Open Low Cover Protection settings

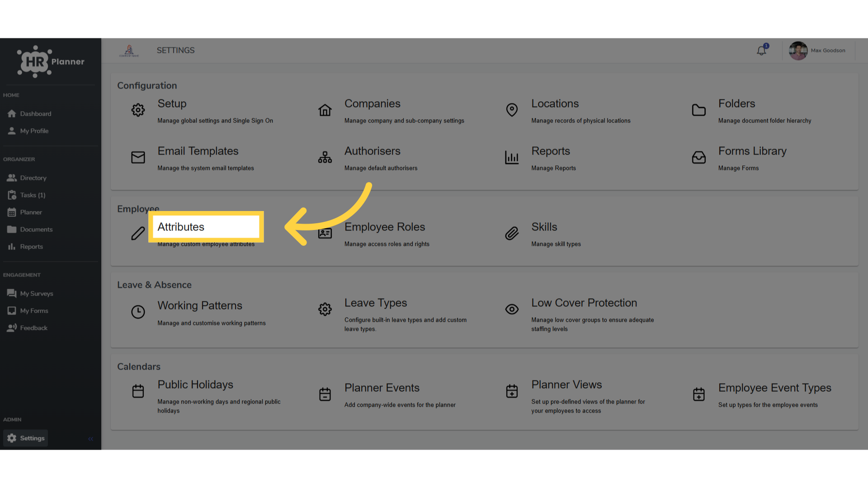[x=584, y=303]
